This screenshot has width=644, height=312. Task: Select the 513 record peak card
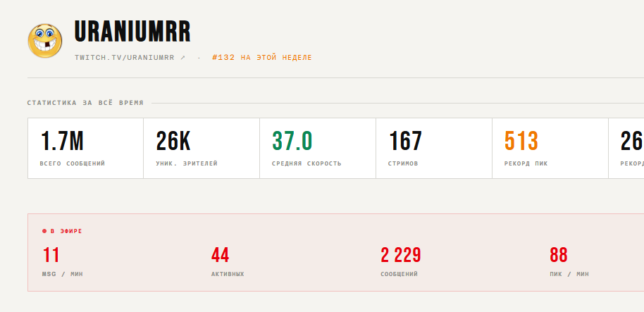pos(550,148)
